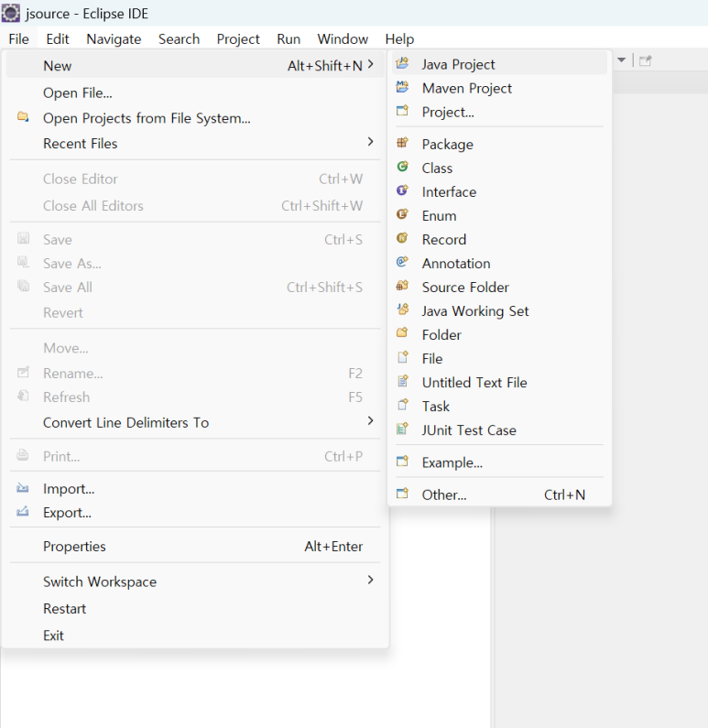Click the Project... wizard icon
This screenshot has width=708, height=728.
point(402,111)
